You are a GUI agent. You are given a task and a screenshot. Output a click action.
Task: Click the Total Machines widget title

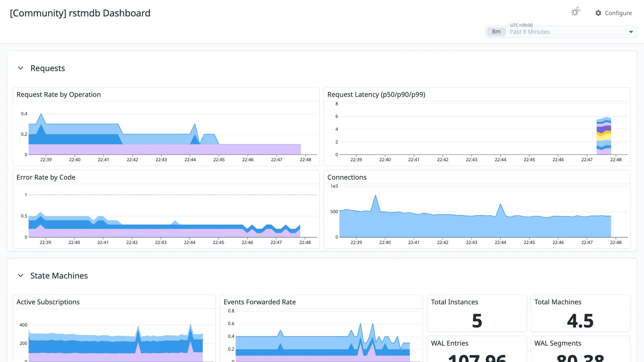pyautogui.click(x=558, y=302)
